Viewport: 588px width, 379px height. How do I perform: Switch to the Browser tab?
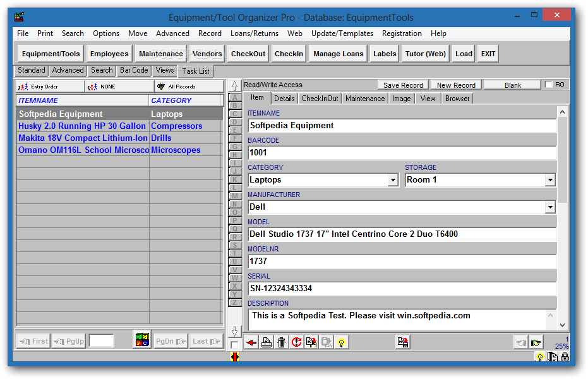(457, 99)
